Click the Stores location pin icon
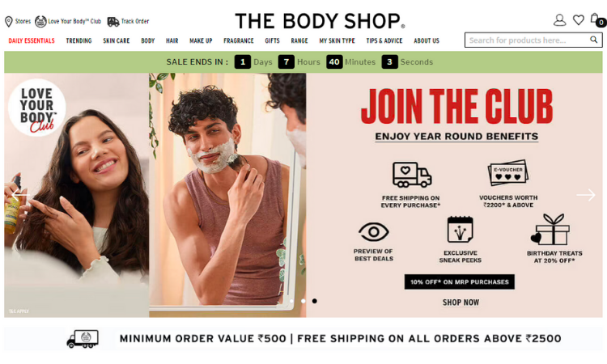Viewport: 607px width, 364px height. [x=9, y=22]
